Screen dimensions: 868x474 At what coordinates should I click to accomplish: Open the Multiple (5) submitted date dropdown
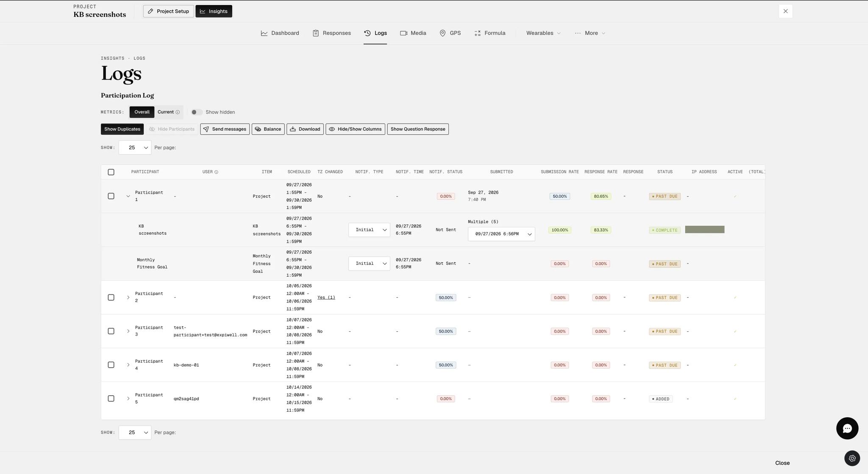pos(501,234)
